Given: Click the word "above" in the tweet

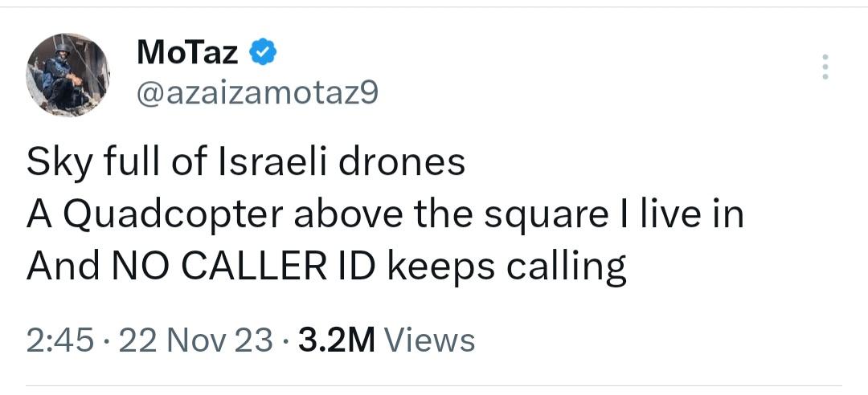Looking at the screenshot, I should pos(332,215).
